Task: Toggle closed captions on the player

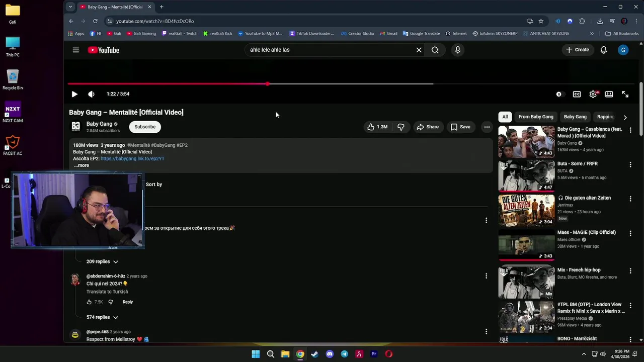Action: tap(577, 94)
